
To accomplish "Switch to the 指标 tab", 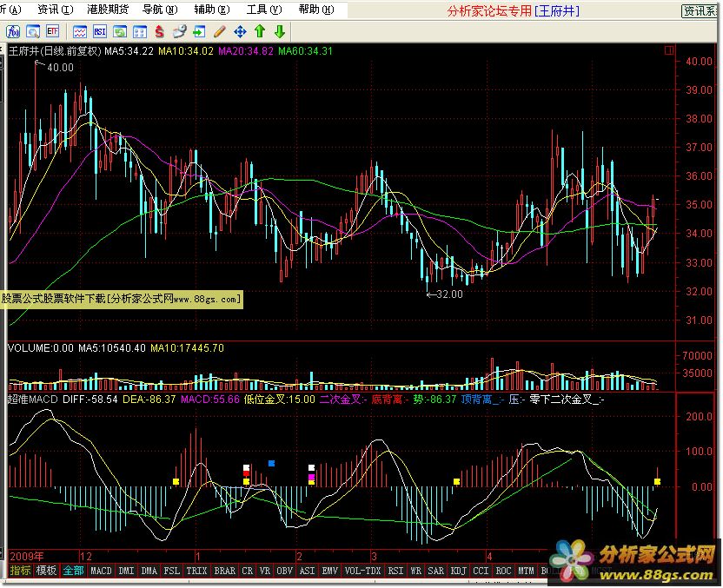I will [x=20, y=571].
